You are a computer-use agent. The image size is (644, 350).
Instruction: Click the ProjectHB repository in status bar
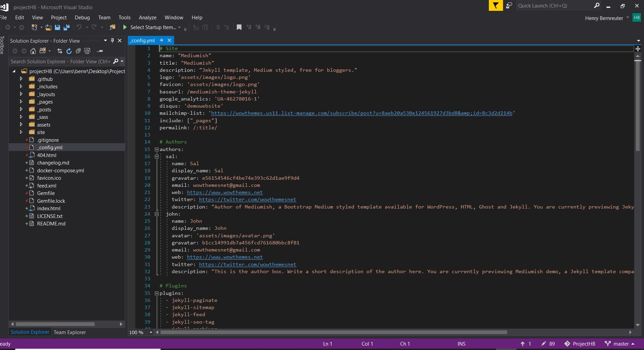point(580,344)
